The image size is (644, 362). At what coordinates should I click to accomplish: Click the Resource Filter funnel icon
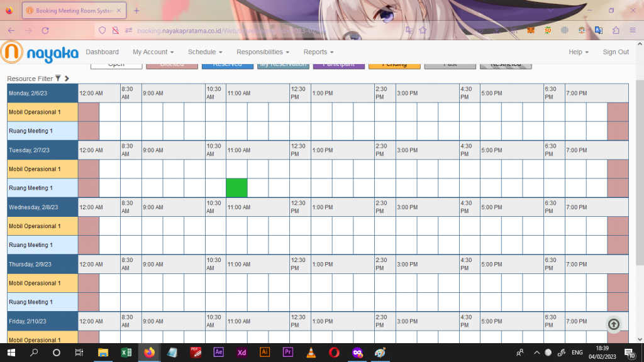click(58, 79)
